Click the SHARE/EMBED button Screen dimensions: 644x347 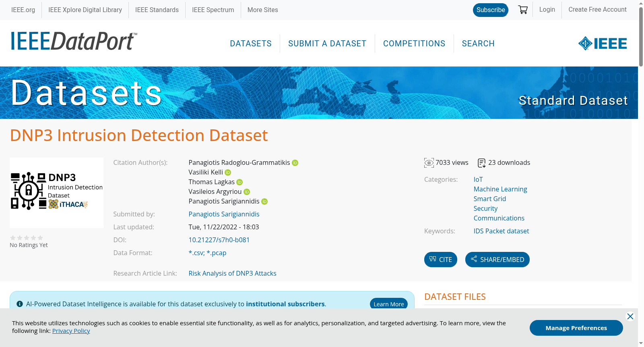497,260
